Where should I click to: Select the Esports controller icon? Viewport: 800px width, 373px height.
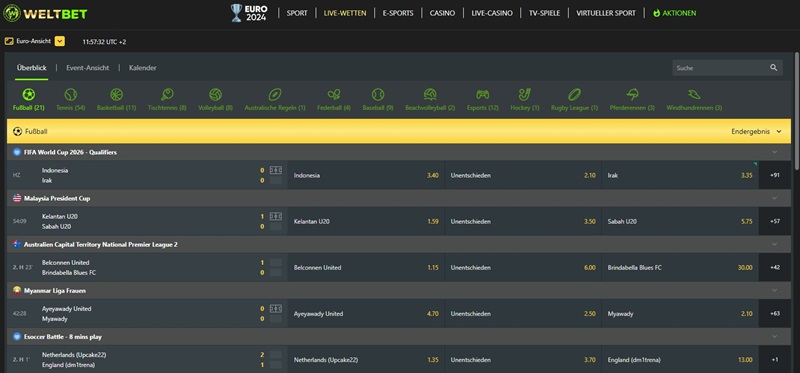click(483, 94)
